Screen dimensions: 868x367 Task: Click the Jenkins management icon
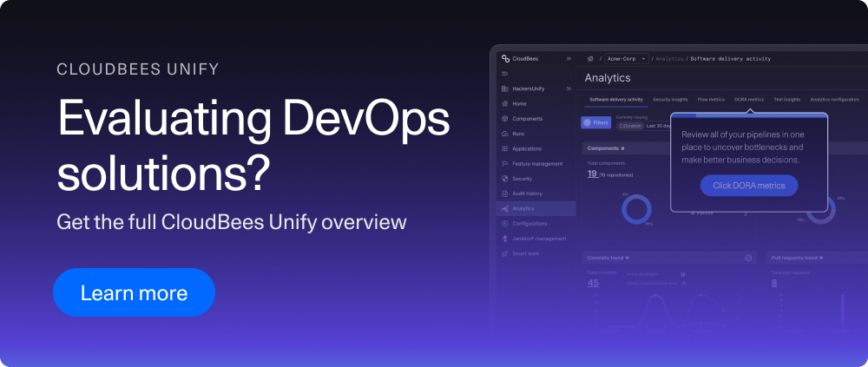click(x=505, y=239)
